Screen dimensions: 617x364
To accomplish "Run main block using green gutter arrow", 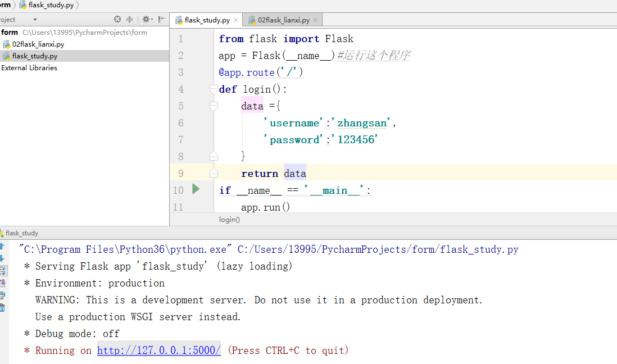I will click(x=196, y=189).
